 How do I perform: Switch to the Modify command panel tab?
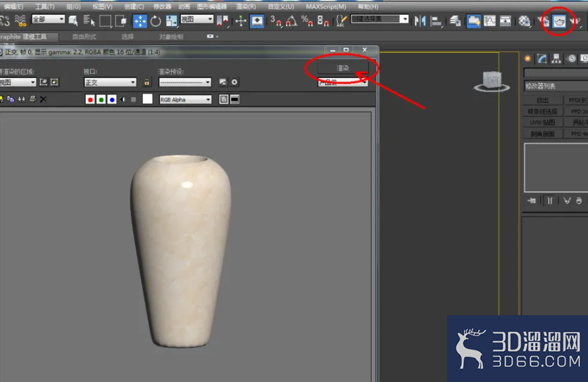tap(542, 58)
